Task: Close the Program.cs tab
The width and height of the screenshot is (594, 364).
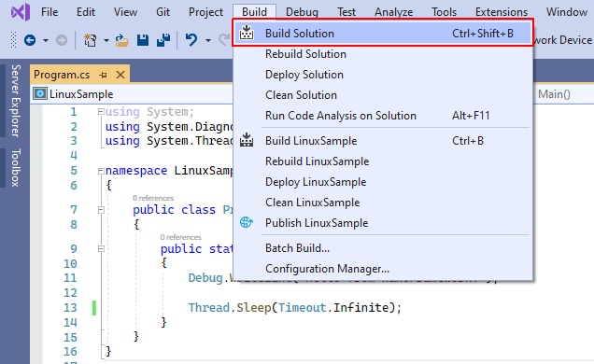Action: (x=120, y=75)
